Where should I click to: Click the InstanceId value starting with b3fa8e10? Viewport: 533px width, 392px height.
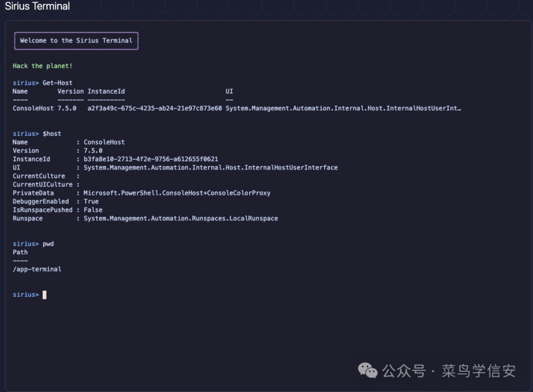(151, 159)
